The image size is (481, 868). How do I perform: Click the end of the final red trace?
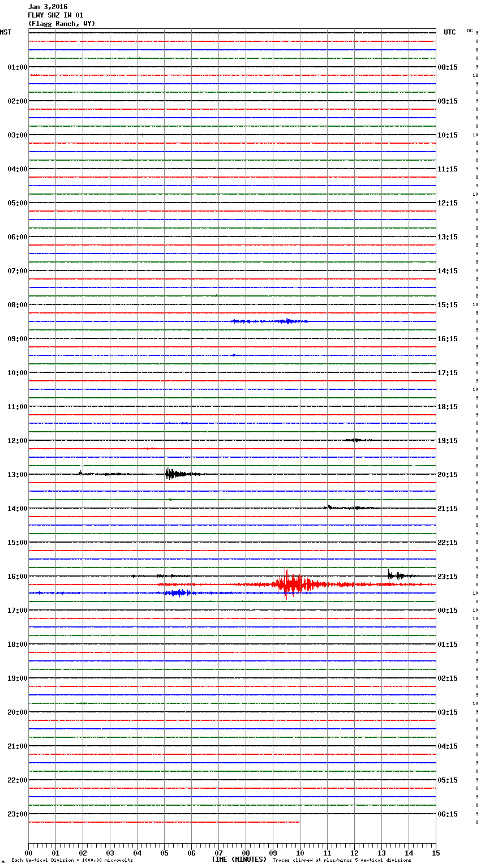click(299, 822)
